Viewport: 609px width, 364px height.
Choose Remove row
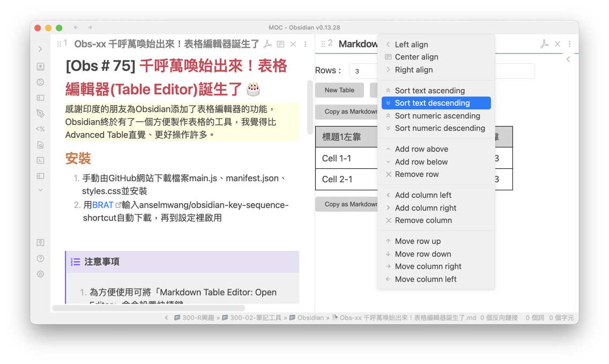coord(436,174)
